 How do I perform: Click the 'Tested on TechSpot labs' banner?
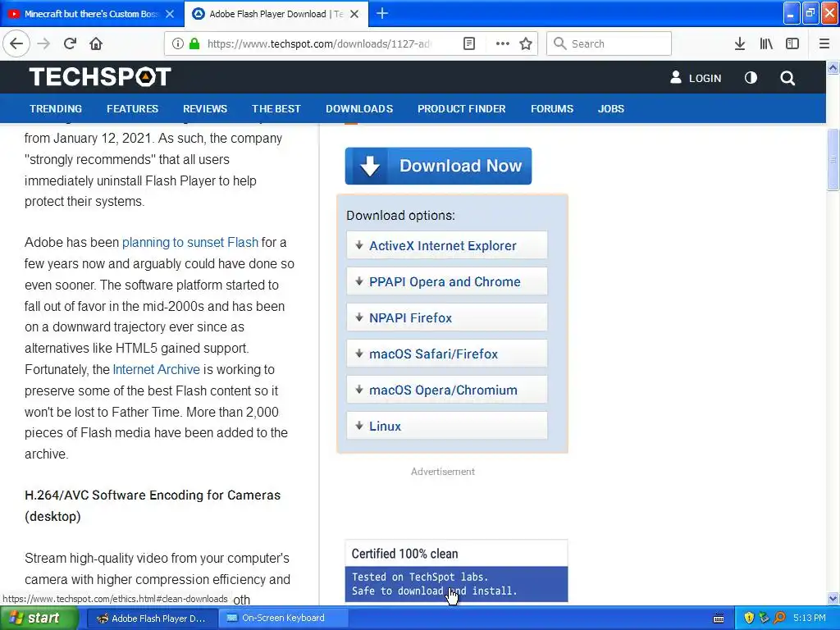click(456, 584)
